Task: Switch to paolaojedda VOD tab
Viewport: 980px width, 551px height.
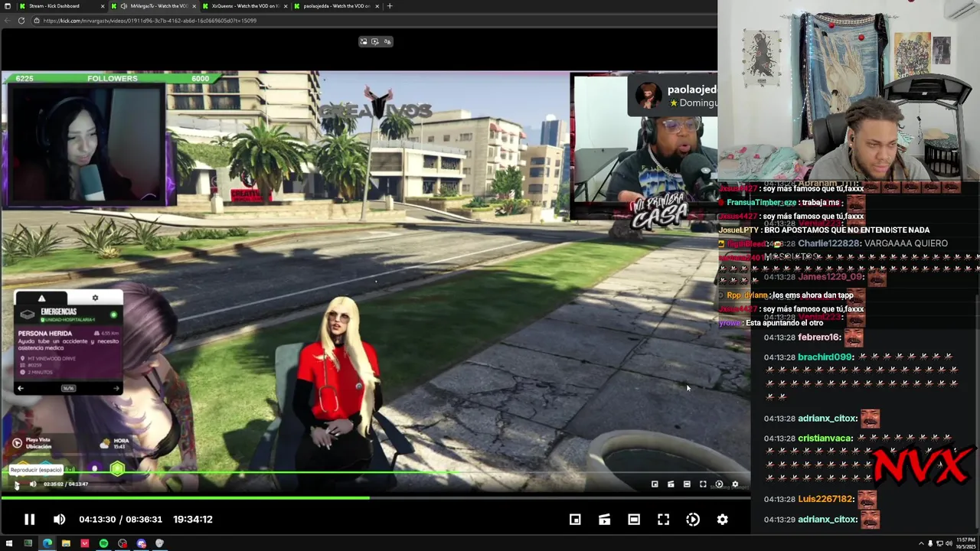Action: coord(337,6)
